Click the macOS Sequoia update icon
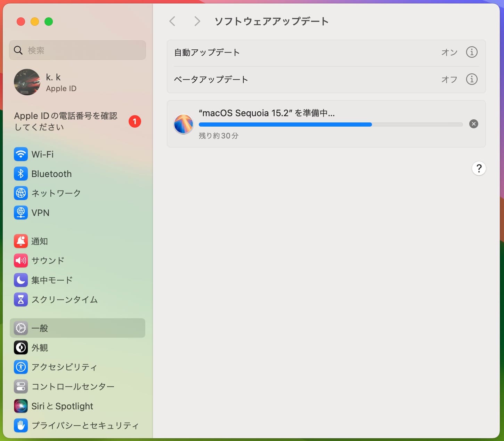Image resolution: width=504 pixels, height=441 pixels. (184, 124)
